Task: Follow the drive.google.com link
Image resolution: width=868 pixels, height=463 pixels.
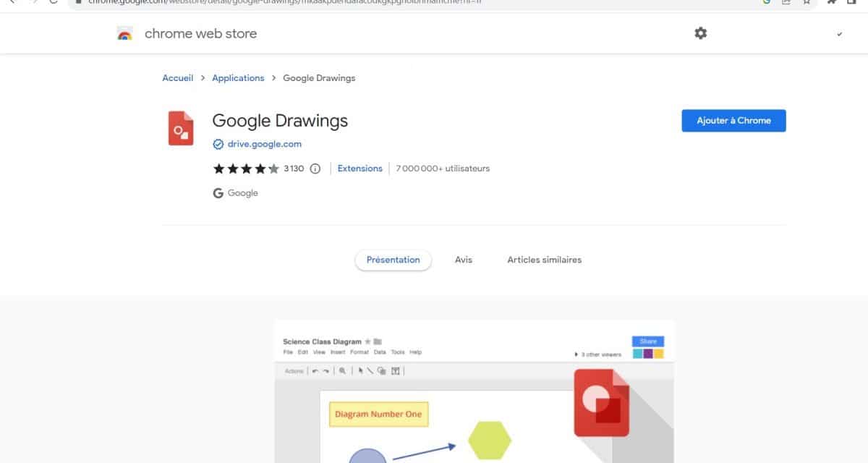Action: pos(265,144)
